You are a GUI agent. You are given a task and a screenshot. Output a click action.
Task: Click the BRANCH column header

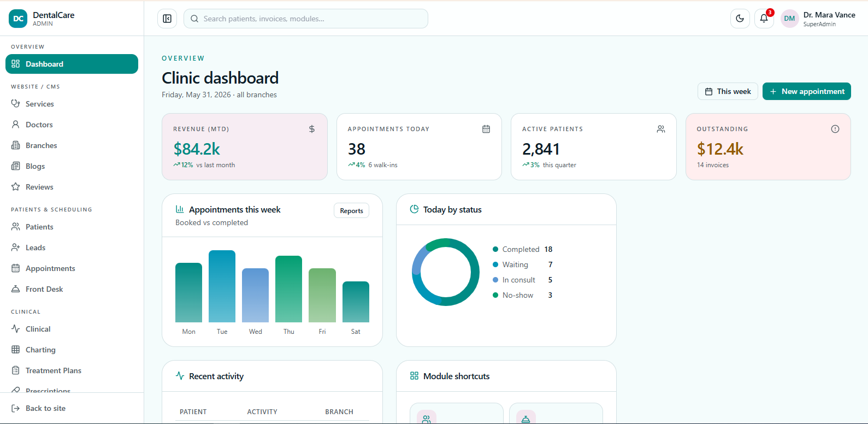click(x=339, y=411)
